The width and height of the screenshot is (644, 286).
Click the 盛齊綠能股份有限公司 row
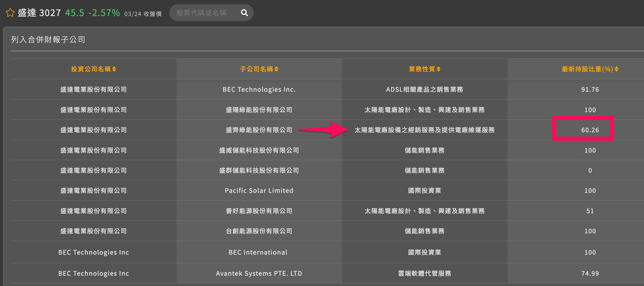pos(259,130)
